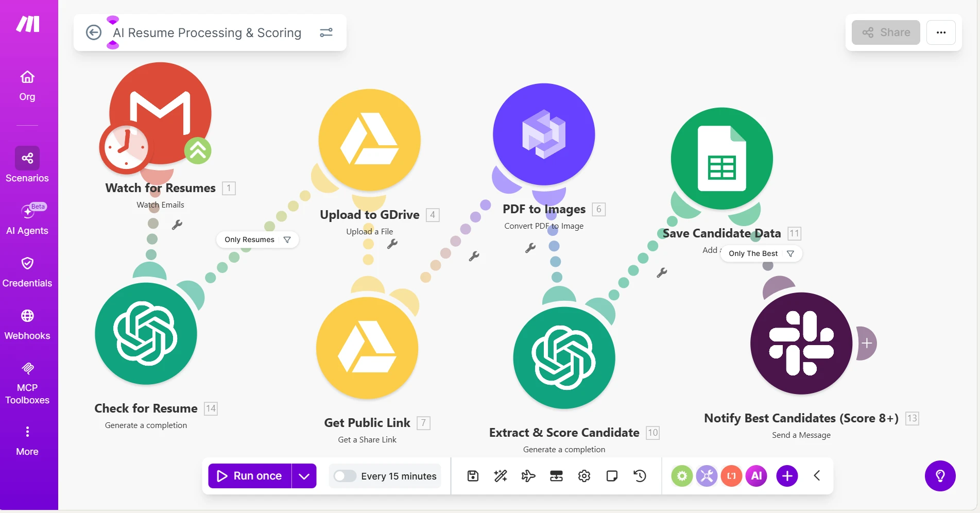The image size is (980, 513).
Task: Open the Extract & Score Candidate OpenAI module
Action: point(564,358)
